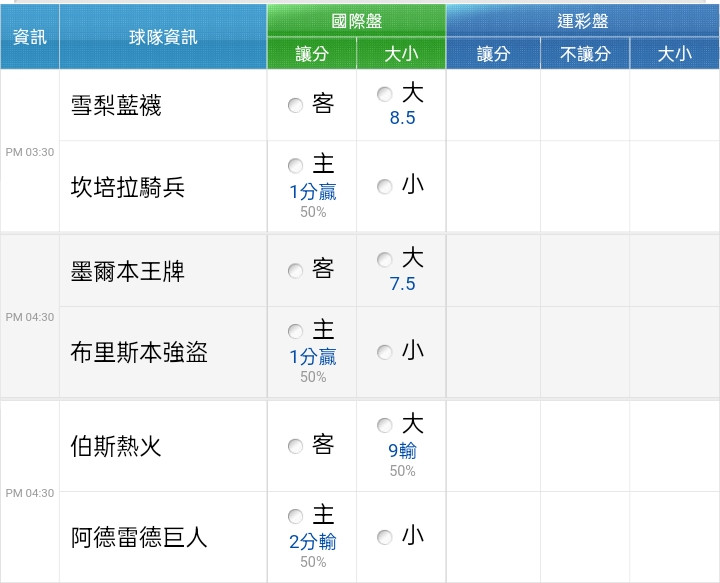Click the 9輸 total value

tap(402, 451)
